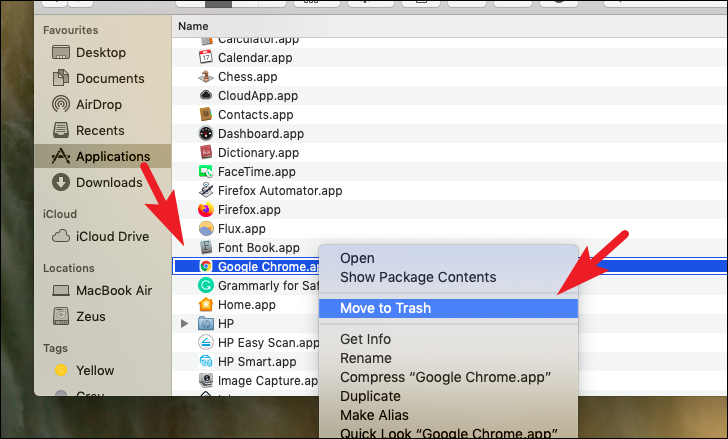Select the CloudApp.app file name
This screenshot has height=439, width=728.
[x=258, y=96]
